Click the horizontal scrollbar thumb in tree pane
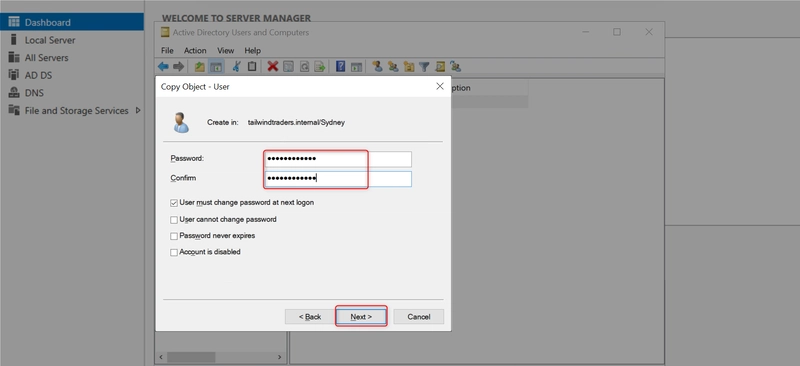The height and width of the screenshot is (366, 800). coord(191,357)
